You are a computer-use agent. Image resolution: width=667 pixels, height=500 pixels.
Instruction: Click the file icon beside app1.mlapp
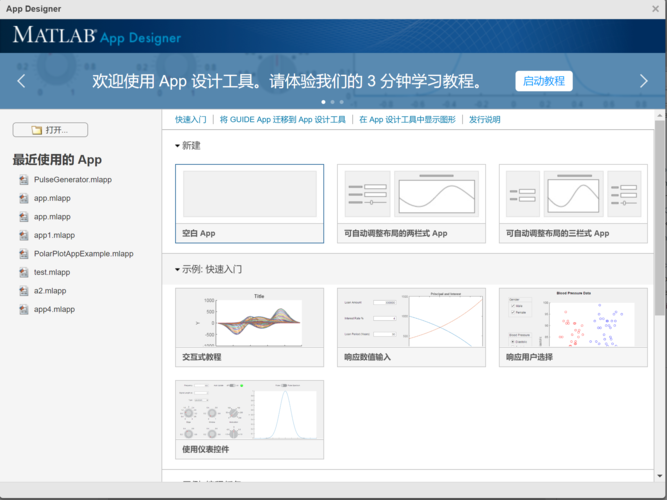point(24,235)
